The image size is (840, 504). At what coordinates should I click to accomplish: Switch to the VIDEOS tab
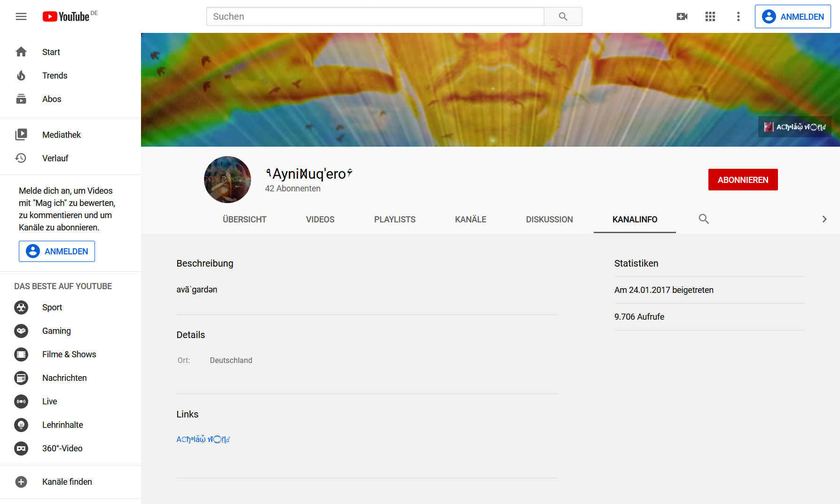[x=320, y=220]
